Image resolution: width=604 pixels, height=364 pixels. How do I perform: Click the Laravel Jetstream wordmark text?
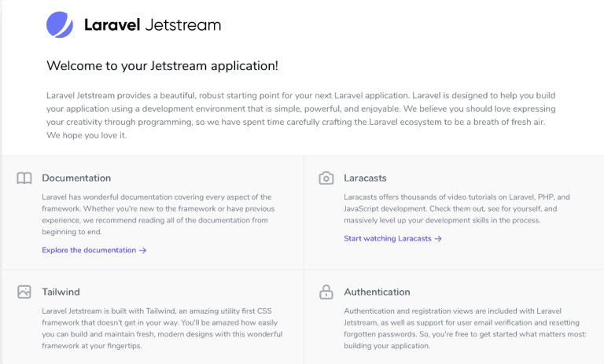[x=153, y=25]
